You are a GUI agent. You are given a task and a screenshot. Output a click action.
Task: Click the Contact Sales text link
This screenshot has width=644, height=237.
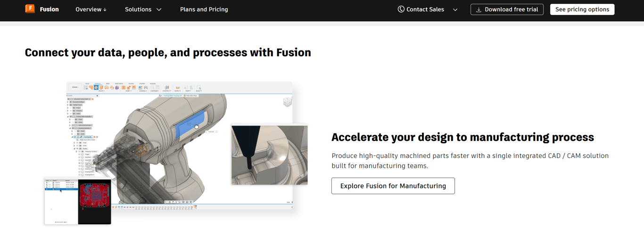click(426, 9)
